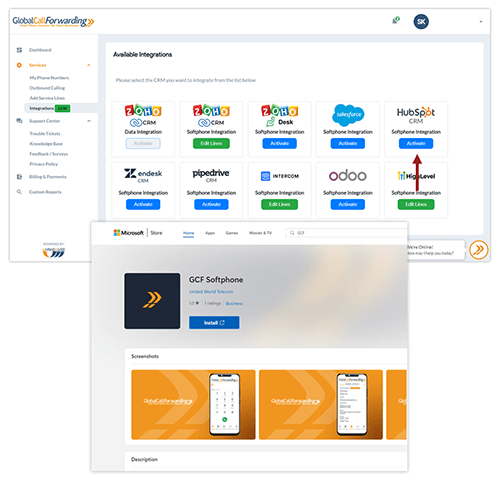The image size is (500, 487).
Task: Open My Phone Numbers
Action: tap(49, 78)
